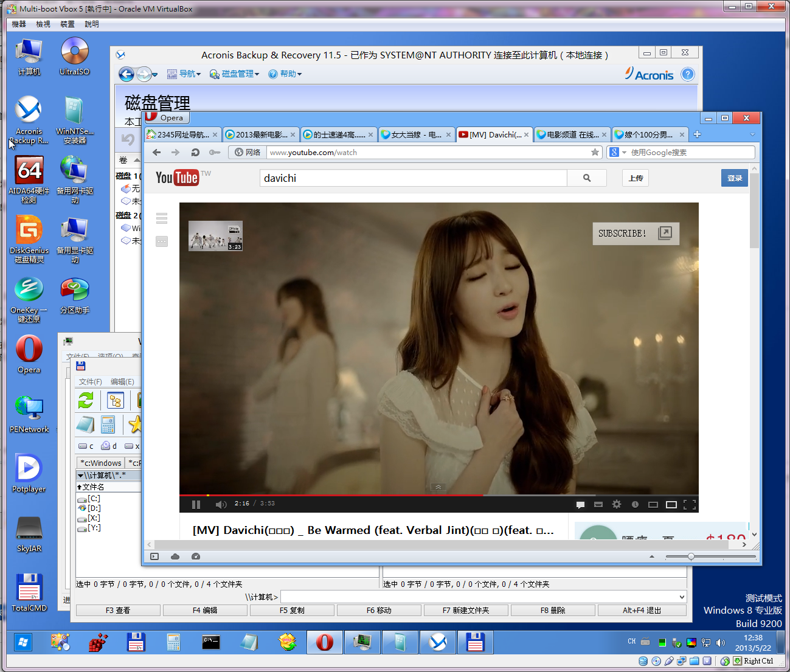Image resolution: width=790 pixels, height=672 pixels.
Task: Switch to small player size
Action: [653, 504]
